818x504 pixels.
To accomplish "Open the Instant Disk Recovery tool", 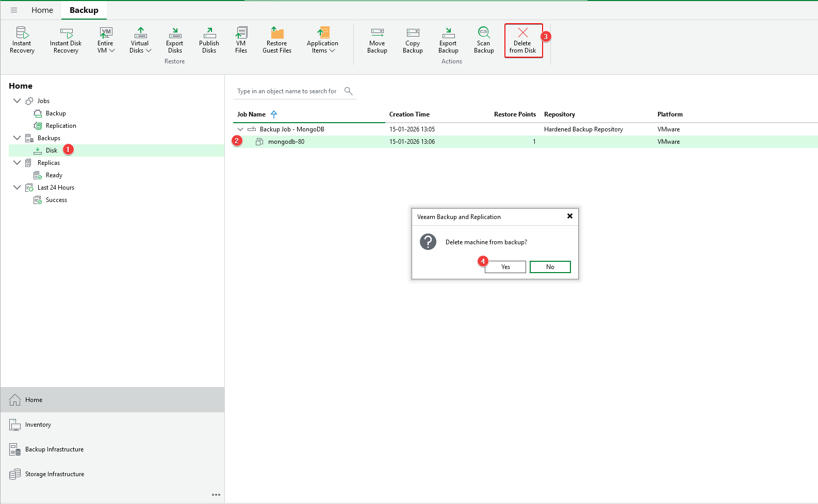I will (66, 40).
